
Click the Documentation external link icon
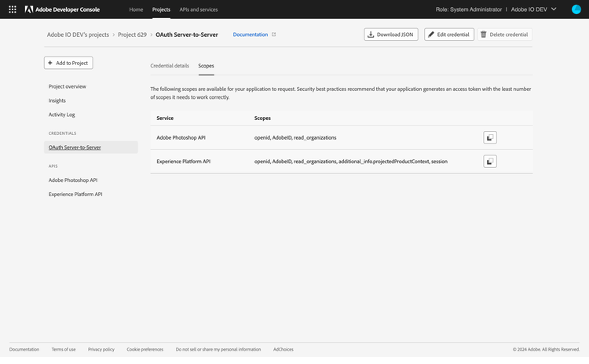pos(273,35)
